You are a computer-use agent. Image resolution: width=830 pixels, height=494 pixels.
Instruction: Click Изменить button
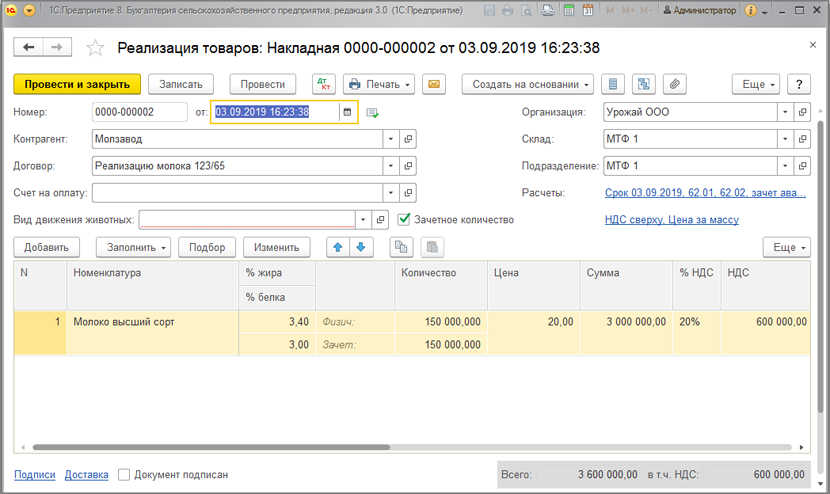[x=276, y=247]
